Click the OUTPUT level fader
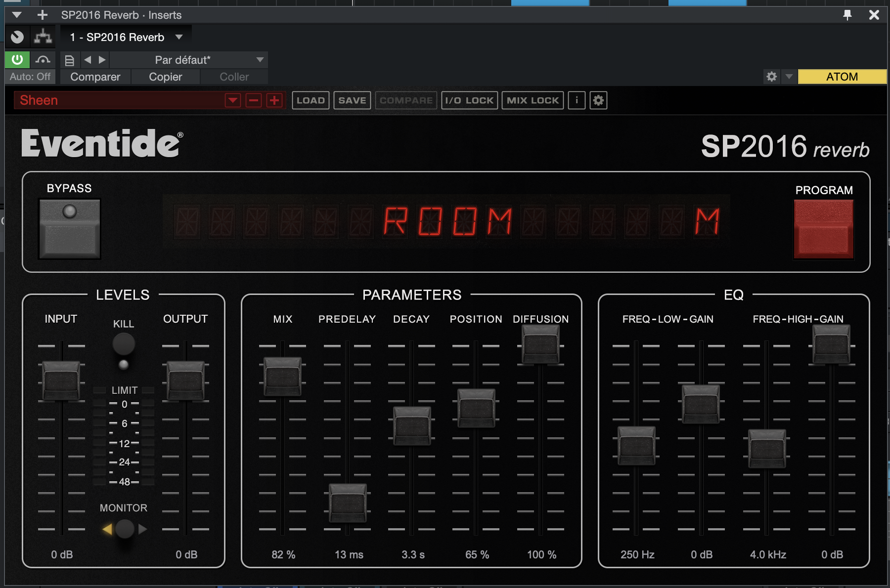Screen dimensions: 890x588 coord(186,380)
